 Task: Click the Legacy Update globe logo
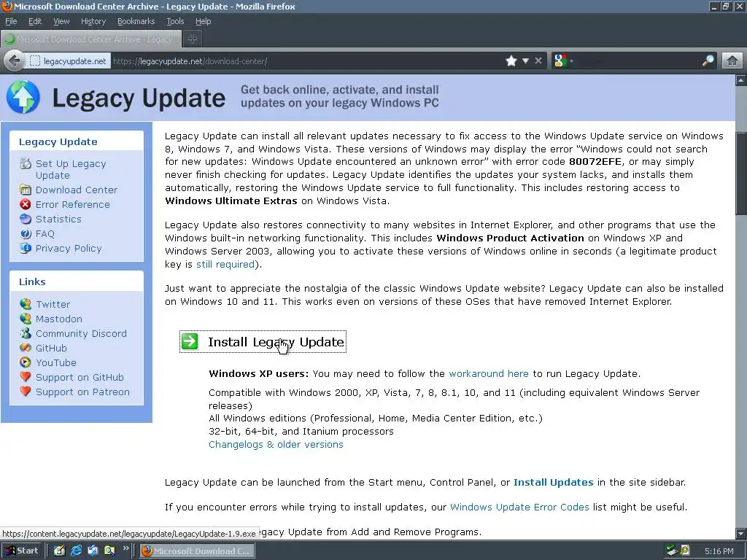coord(23,97)
